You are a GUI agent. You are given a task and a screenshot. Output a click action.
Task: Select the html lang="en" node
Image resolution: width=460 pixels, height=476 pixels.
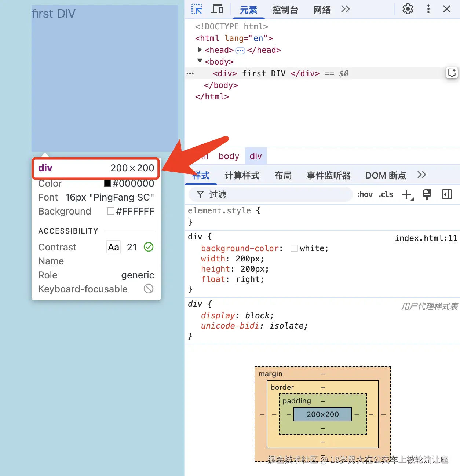234,38
